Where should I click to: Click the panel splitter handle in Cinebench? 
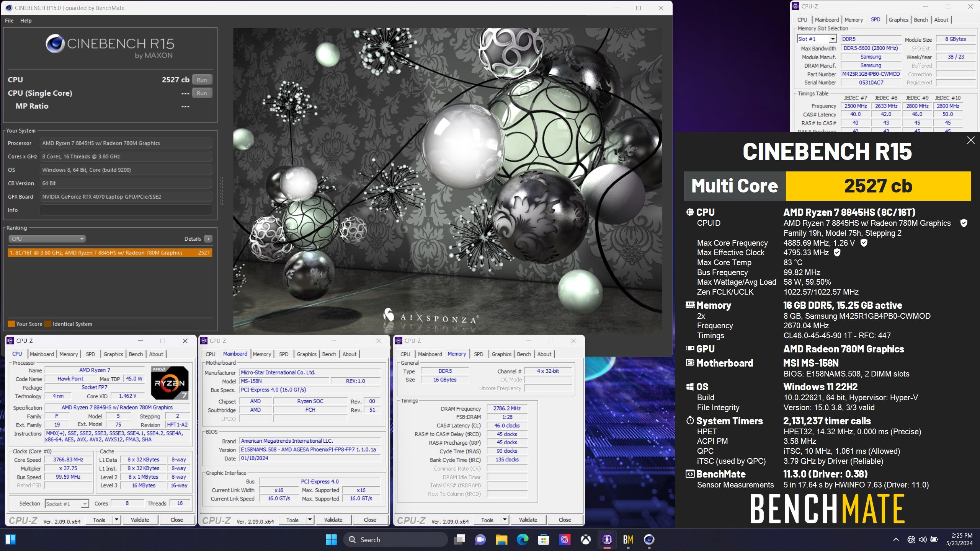click(x=221, y=191)
